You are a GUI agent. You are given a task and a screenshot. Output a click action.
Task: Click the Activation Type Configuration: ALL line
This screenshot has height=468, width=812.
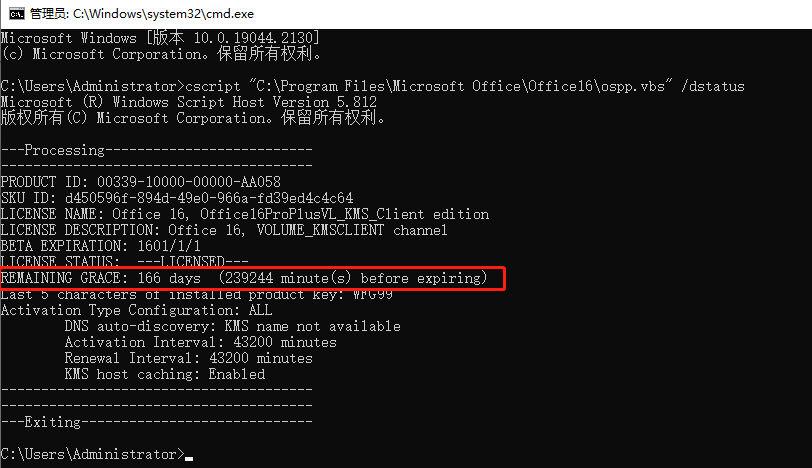pyautogui.click(x=137, y=311)
